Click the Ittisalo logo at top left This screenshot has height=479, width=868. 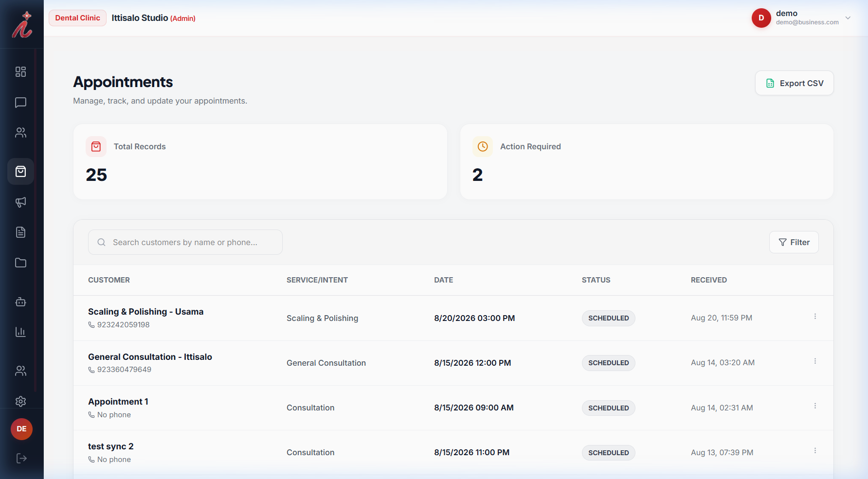22,24
